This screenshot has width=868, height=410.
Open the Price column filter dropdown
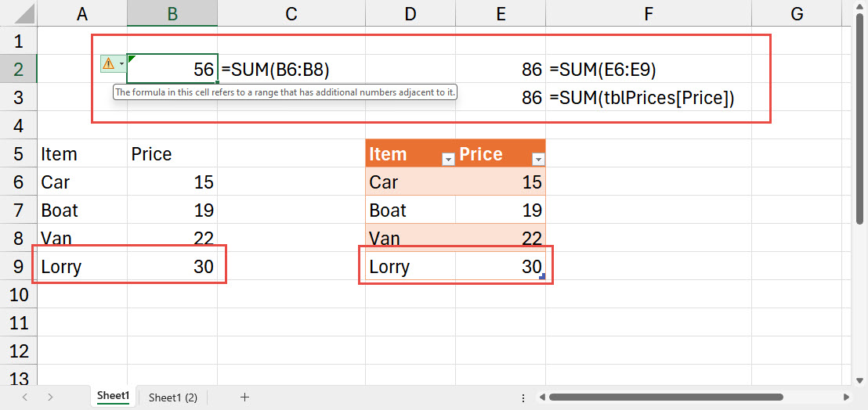(x=537, y=159)
